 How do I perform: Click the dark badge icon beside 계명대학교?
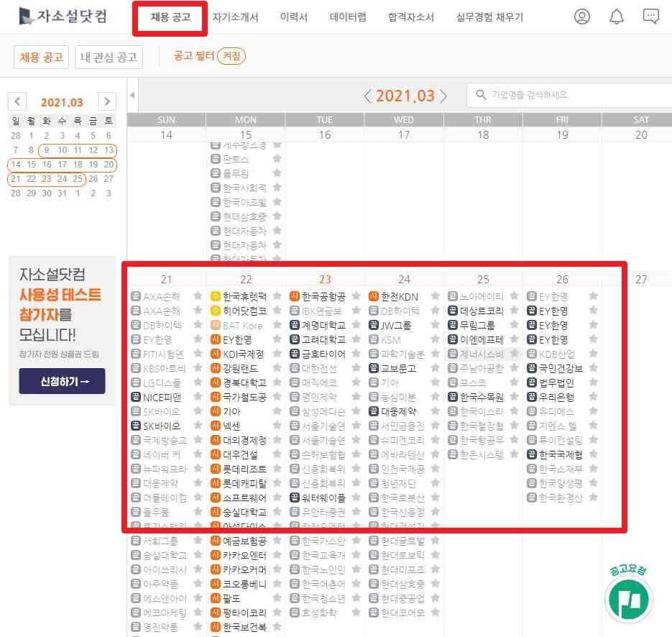click(294, 325)
